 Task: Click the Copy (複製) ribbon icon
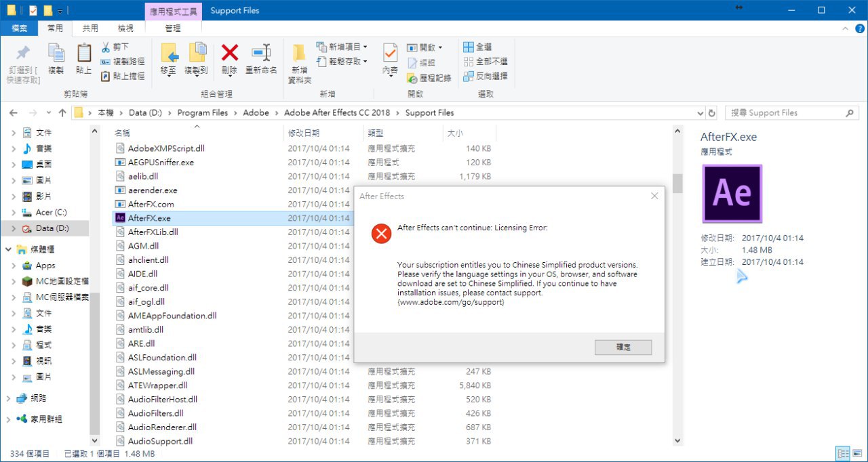click(56, 54)
